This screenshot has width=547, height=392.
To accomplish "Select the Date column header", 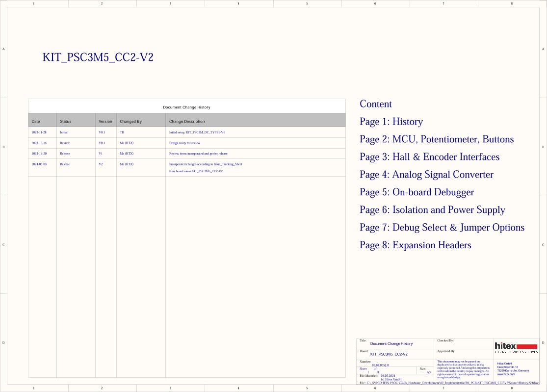I will (x=36, y=121).
